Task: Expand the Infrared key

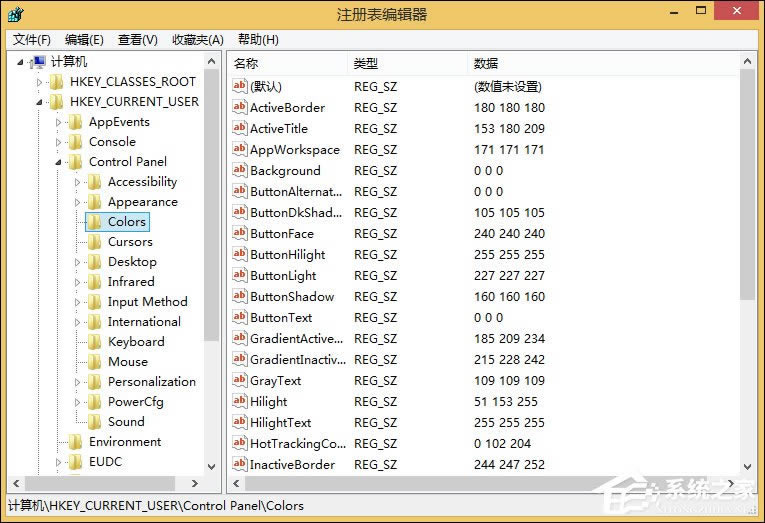Action: pos(78,282)
